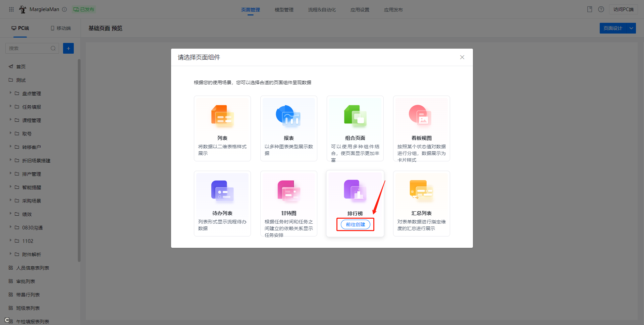Click grid icon of 带昌行列表

click(11, 294)
